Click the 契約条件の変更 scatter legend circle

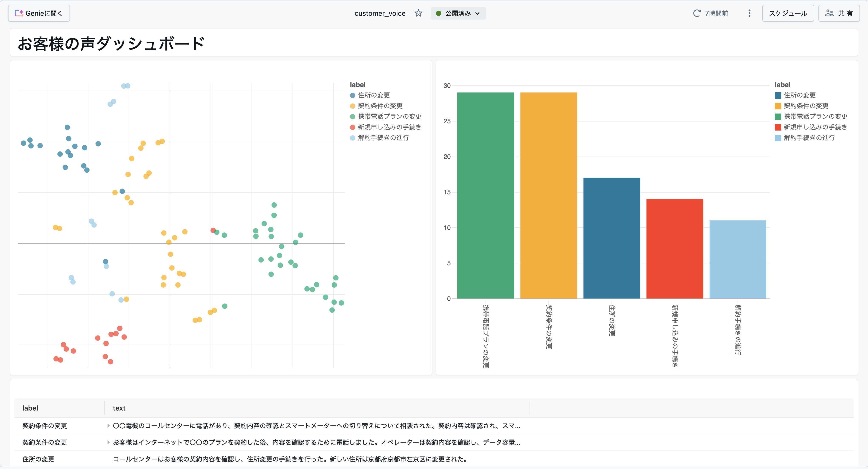pos(353,106)
